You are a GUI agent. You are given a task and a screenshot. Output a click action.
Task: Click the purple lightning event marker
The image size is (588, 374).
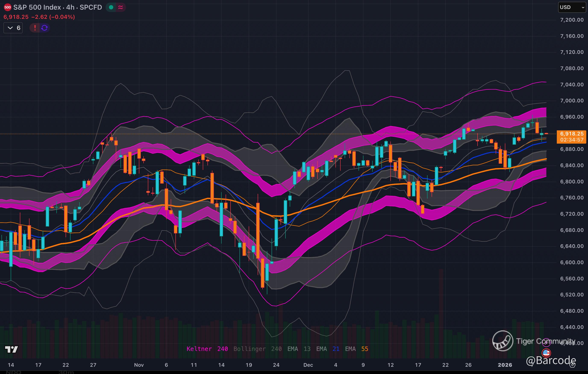(x=546, y=343)
